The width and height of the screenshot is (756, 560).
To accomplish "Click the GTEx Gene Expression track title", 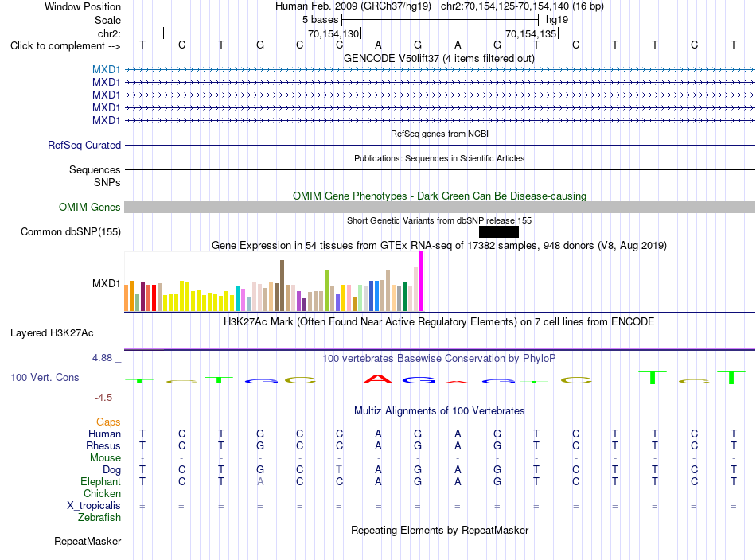I will [439, 245].
